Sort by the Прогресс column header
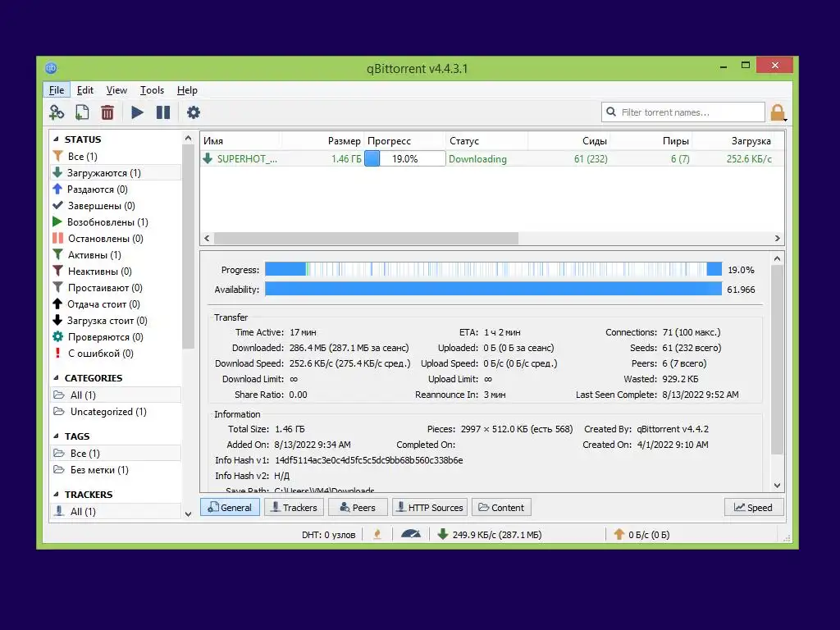Viewport: 840px width, 630px height. (405, 141)
